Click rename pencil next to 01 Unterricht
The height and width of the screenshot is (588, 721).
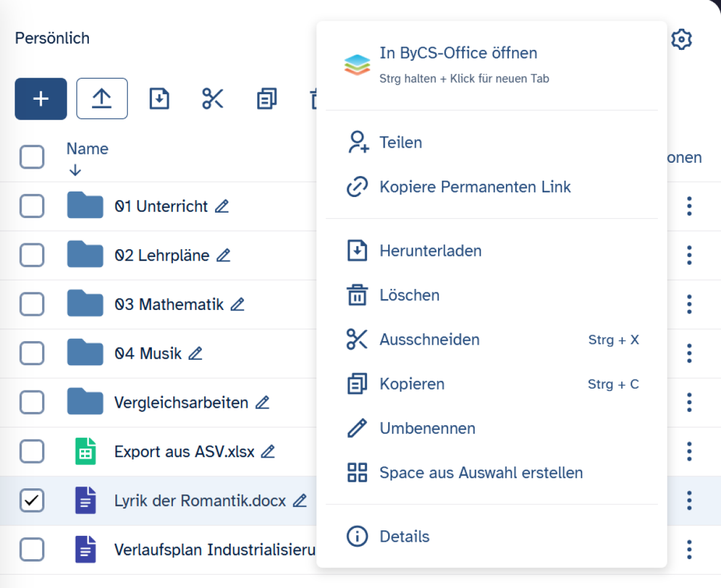tap(222, 207)
